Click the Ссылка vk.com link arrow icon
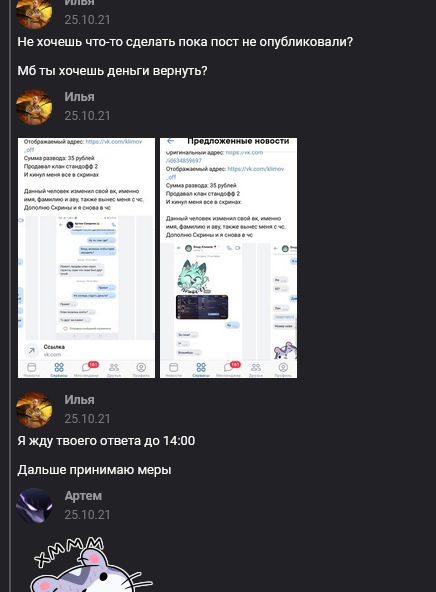This screenshot has height=592, width=436. (x=32, y=351)
